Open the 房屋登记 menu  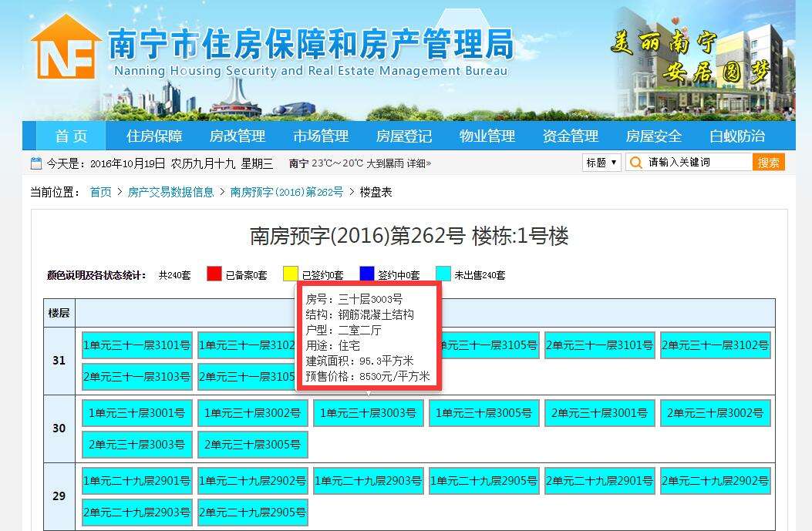(404, 136)
